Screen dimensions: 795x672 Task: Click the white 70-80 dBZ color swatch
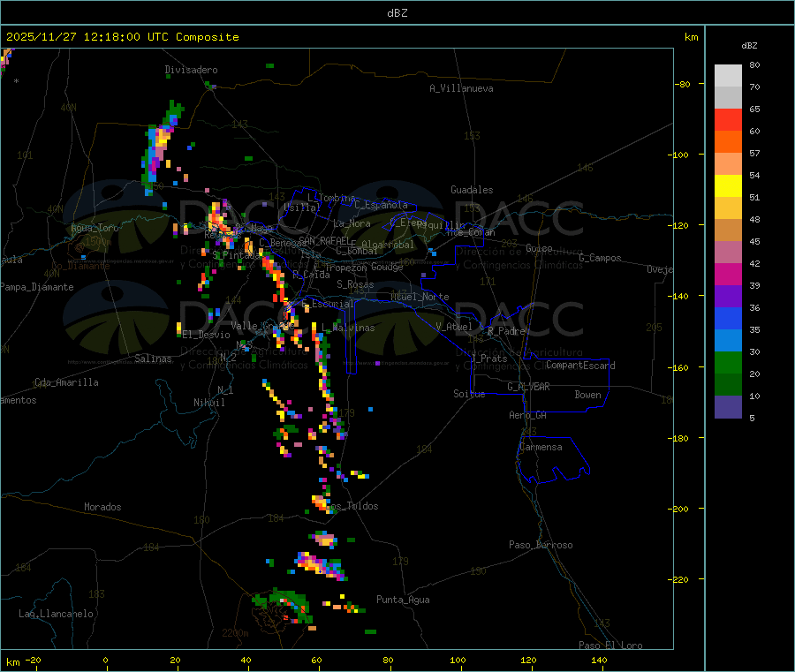pyautogui.click(x=728, y=76)
